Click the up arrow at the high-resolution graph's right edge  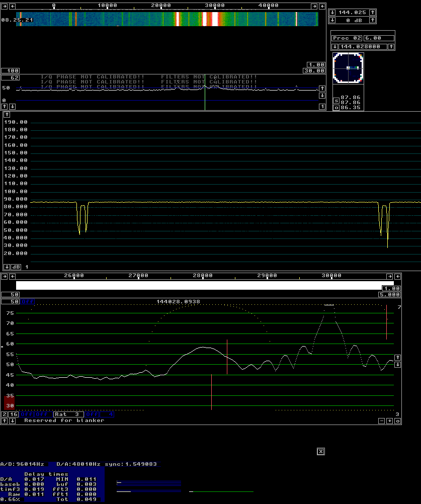point(397,358)
